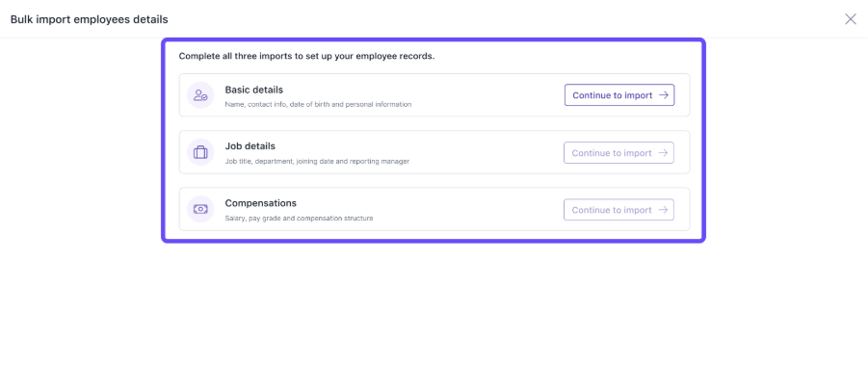Continue to import Basic details
Viewport: 868px width, 391px height.
pos(619,95)
